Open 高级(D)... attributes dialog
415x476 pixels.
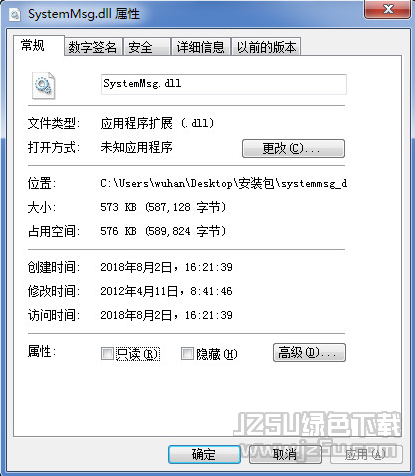pyautogui.click(x=309, y=353)
